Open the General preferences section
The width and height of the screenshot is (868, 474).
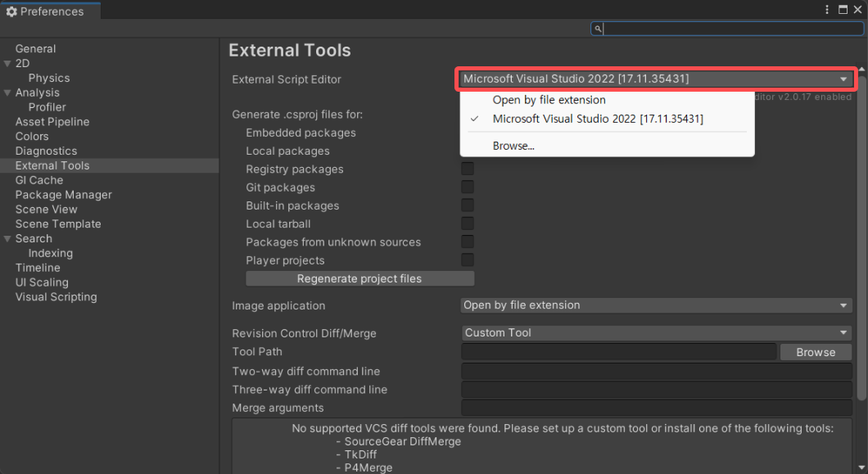point(35,49)
